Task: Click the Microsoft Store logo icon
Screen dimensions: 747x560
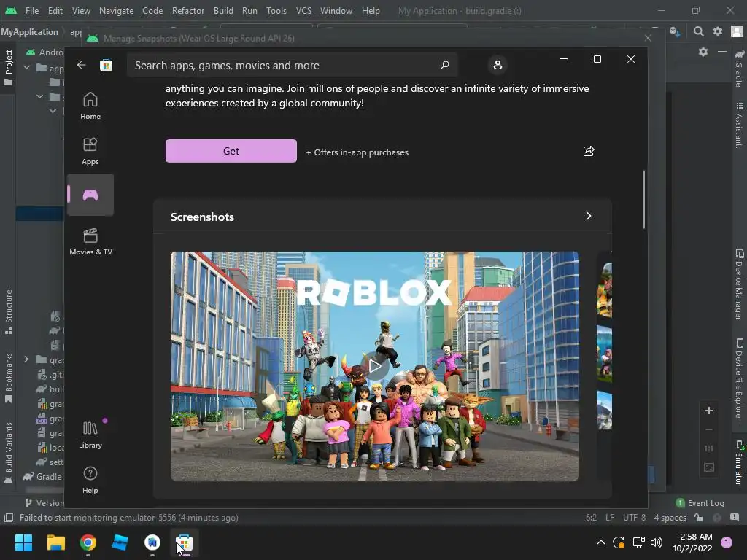Action: point(106,65)
